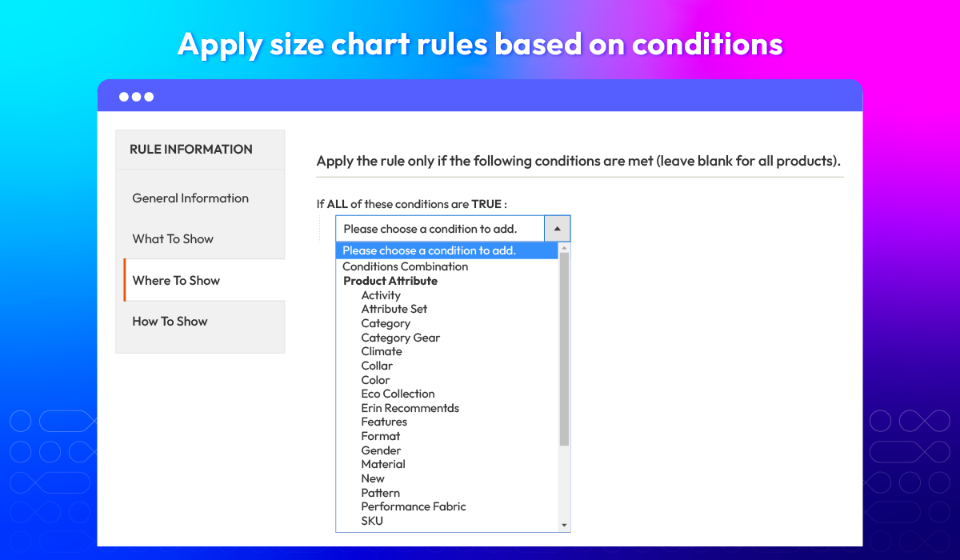Viewport: 960px width, 560px height.
Task: Pick Gender from the attribute list
Action: click(381, 450)
